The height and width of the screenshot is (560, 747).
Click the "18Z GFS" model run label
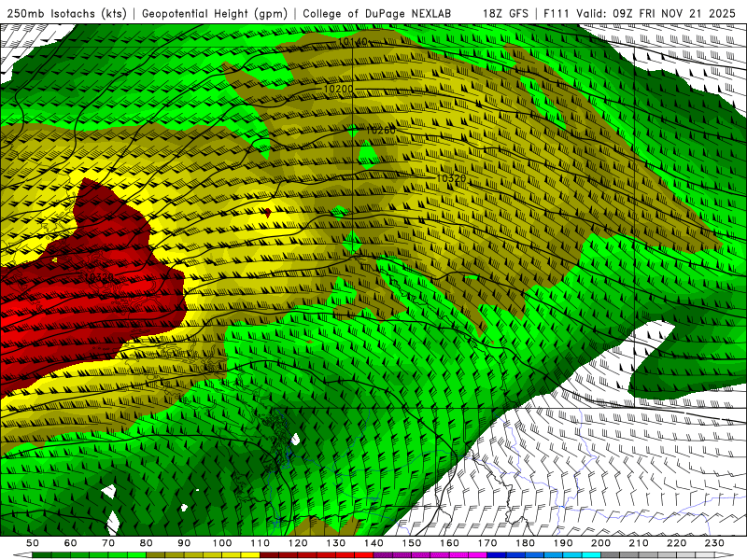pyautogui.click(x=505, y=14)
